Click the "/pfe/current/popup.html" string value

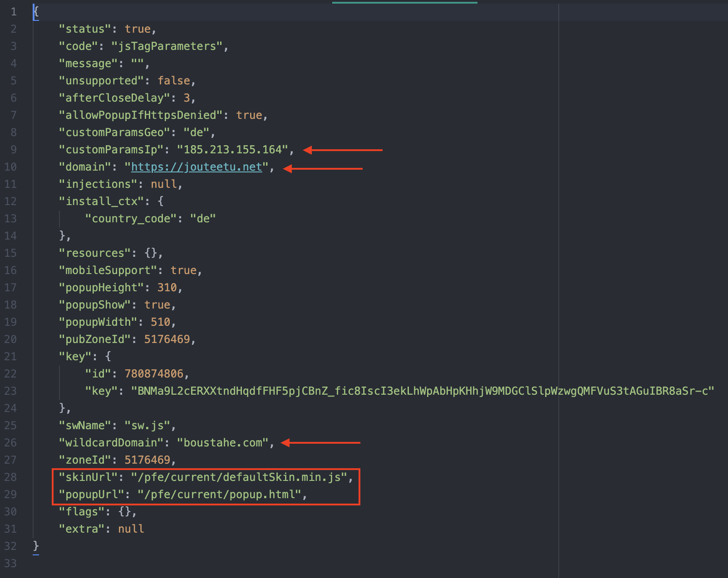tap(219, 495)
